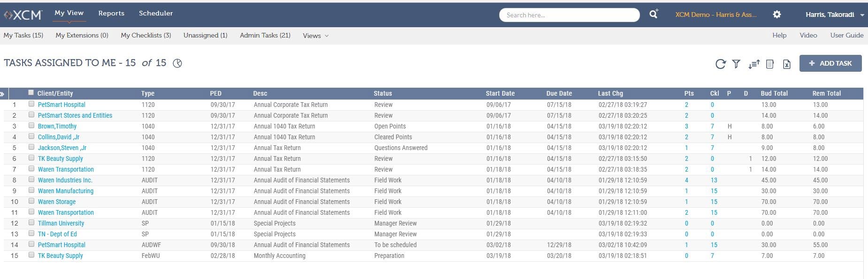Open Admin Tasks (21)
Screen dimensions: 868x279
265,35
